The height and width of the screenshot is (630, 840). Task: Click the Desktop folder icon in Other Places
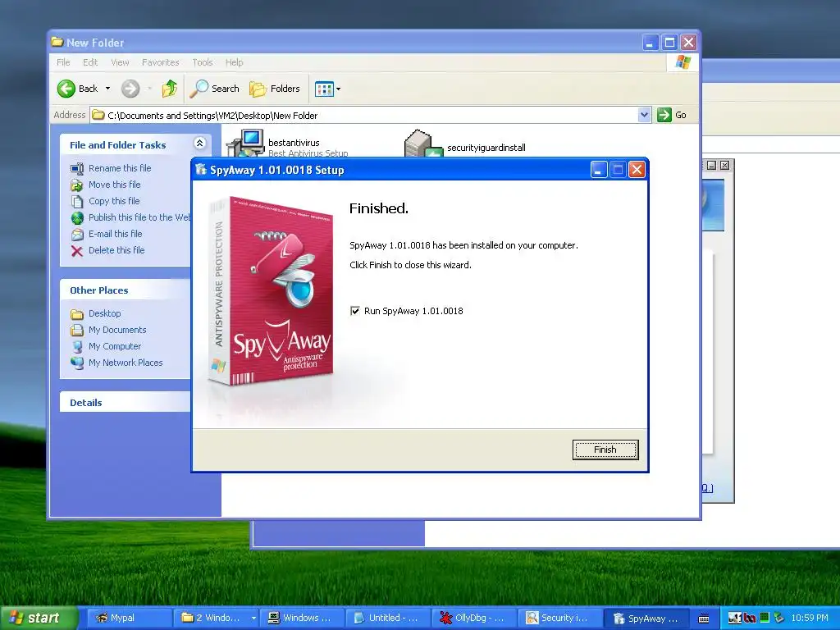pos(77,314)
